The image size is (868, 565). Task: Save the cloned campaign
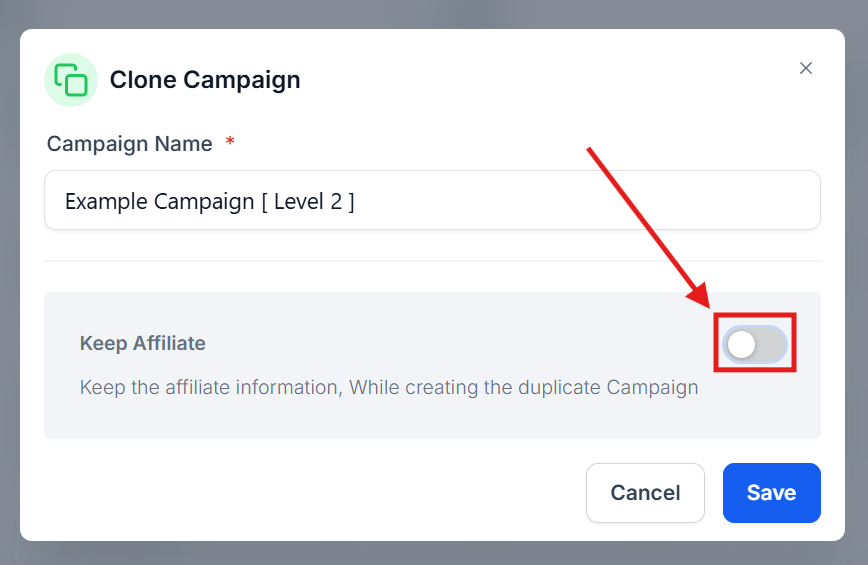point(771,493)
